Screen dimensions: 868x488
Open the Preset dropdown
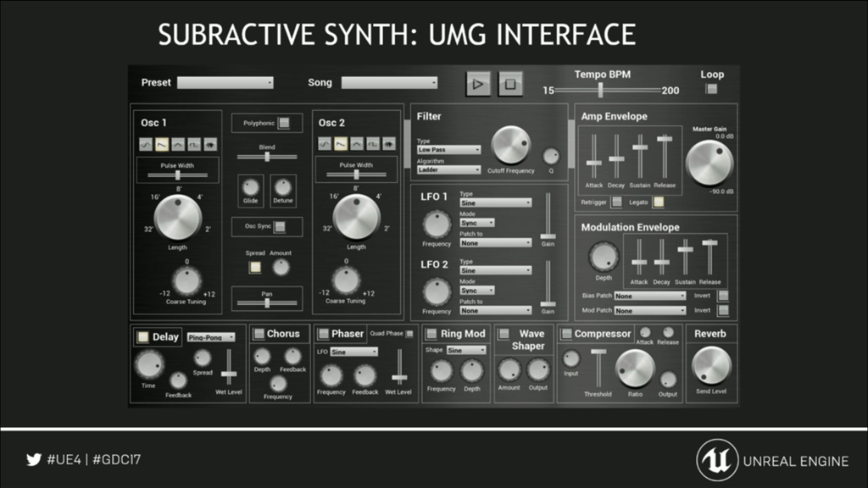225,82
